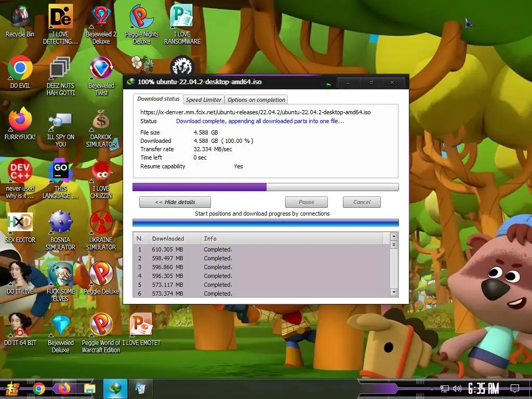Select connection row 6 with 573.374 MB
532x399 pixels.
tap(261, 294)
